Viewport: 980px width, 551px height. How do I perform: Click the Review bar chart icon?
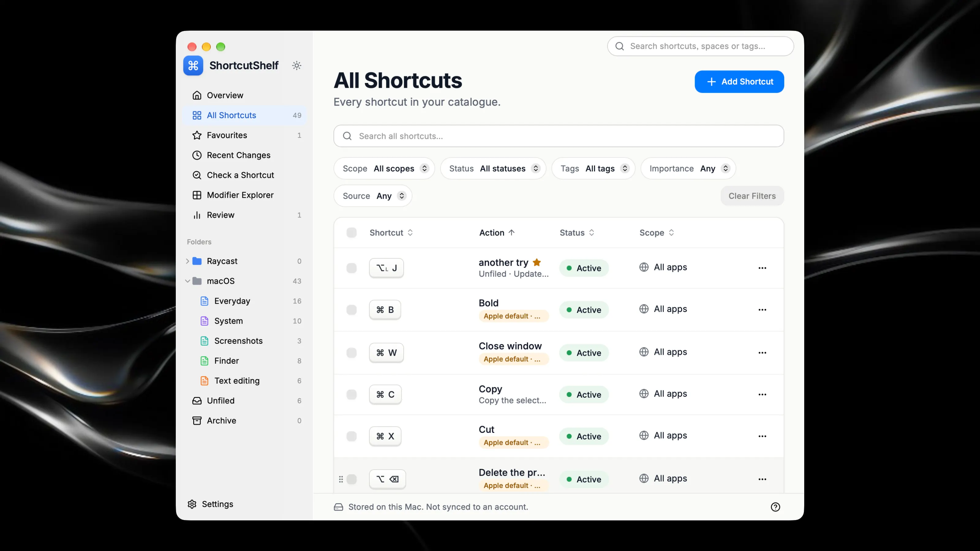coord(197,215)
